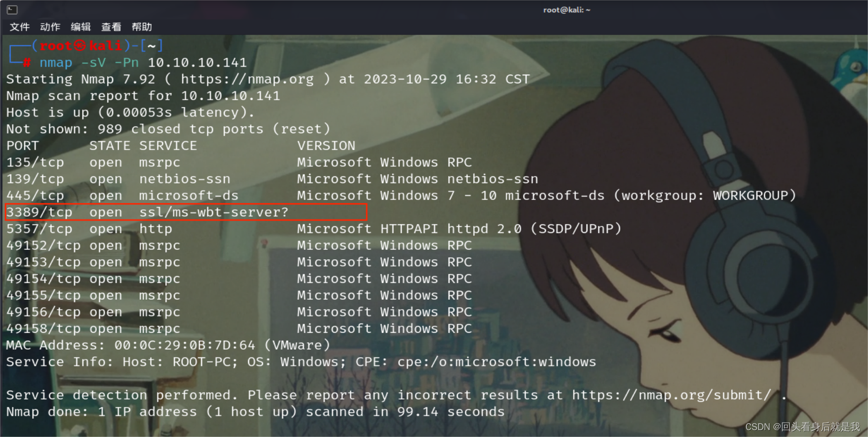Click 'Not shown: 989 closed tcp ports' line
This screenshot has width=868, height=437.
click(x=168, y=129)
